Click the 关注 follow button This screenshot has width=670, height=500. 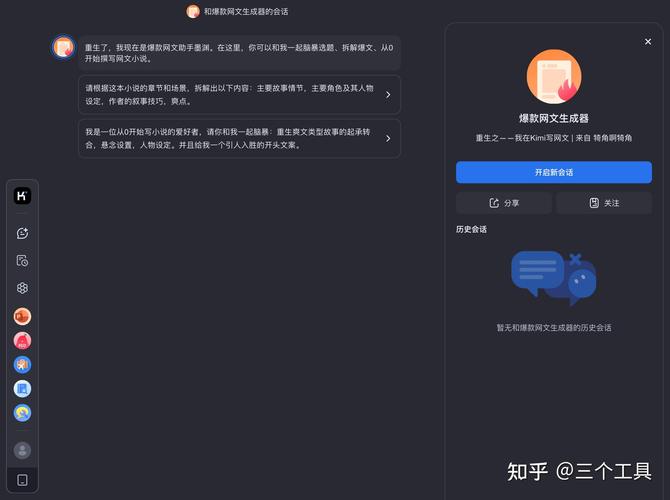pyautogui.click(x=604, y=203)
